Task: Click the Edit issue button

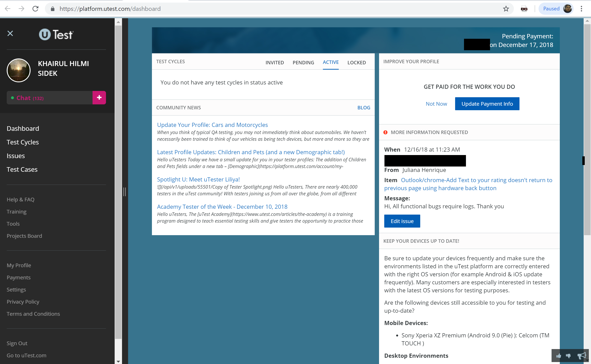Action: coord(402,221)
